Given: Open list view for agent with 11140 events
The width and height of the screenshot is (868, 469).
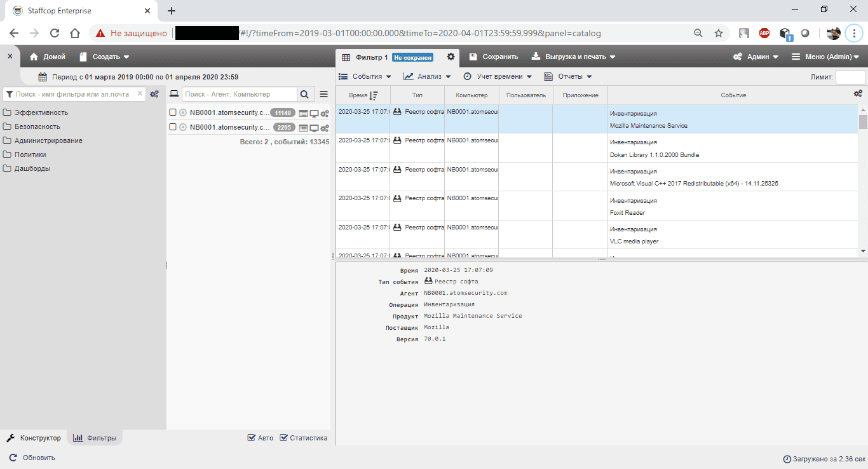Looking at the screenshot, I should 303,113.
